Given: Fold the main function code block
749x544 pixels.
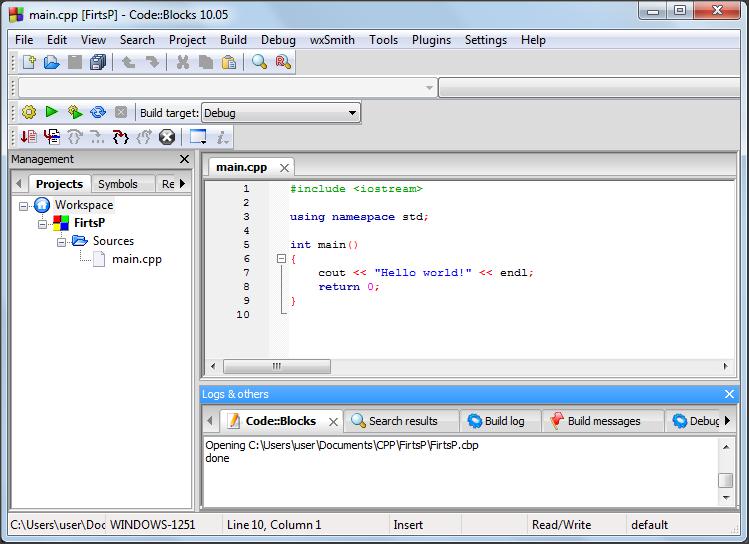Looking at the screenshot, I should coord(281,259).
